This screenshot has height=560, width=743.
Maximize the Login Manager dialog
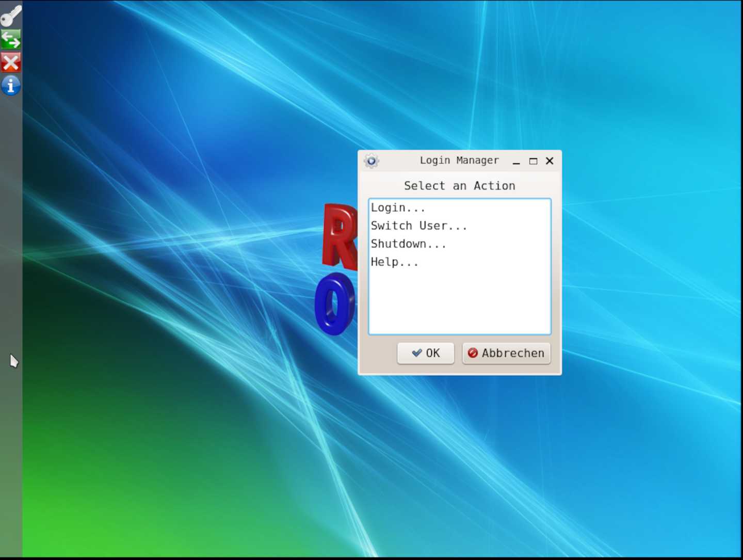pos(533,161)
